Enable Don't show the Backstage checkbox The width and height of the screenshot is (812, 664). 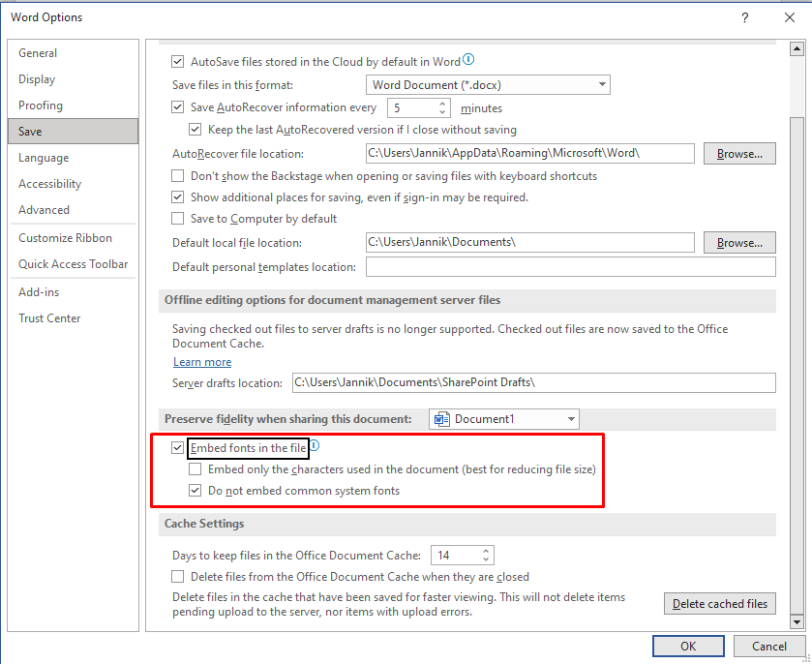pos(178,176)
